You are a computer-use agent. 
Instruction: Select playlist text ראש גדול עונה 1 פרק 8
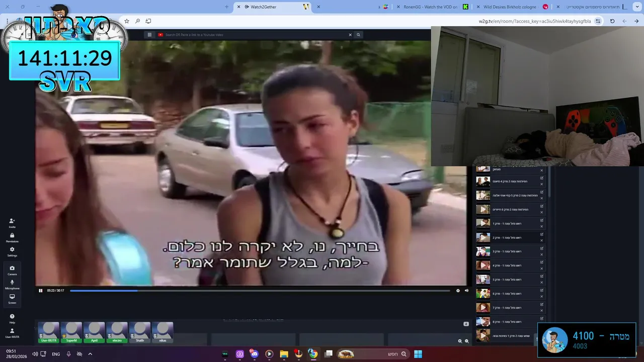(x=507, y=322)
